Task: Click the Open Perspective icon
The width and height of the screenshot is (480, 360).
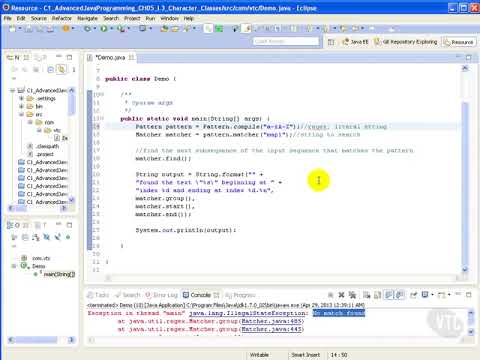Action: 331,42
